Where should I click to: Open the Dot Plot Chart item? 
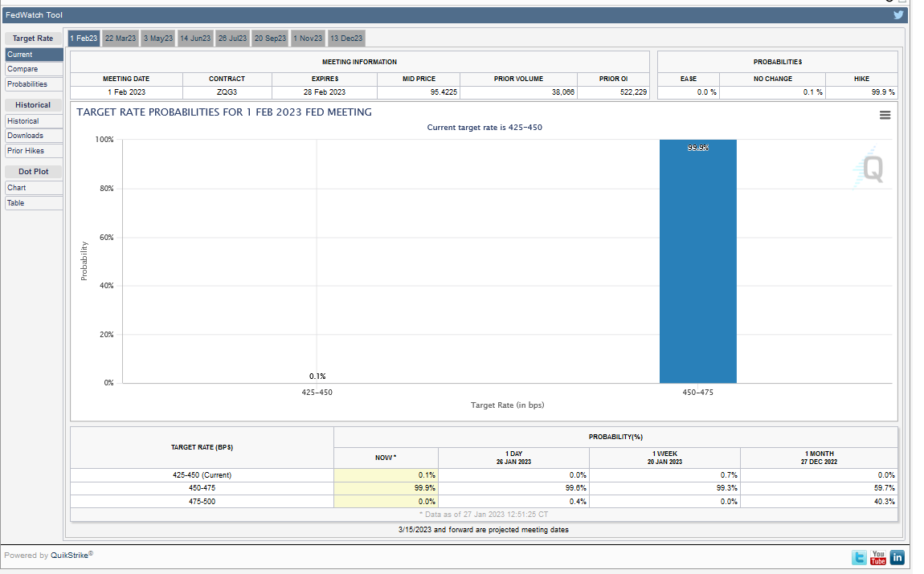point(35,188)
